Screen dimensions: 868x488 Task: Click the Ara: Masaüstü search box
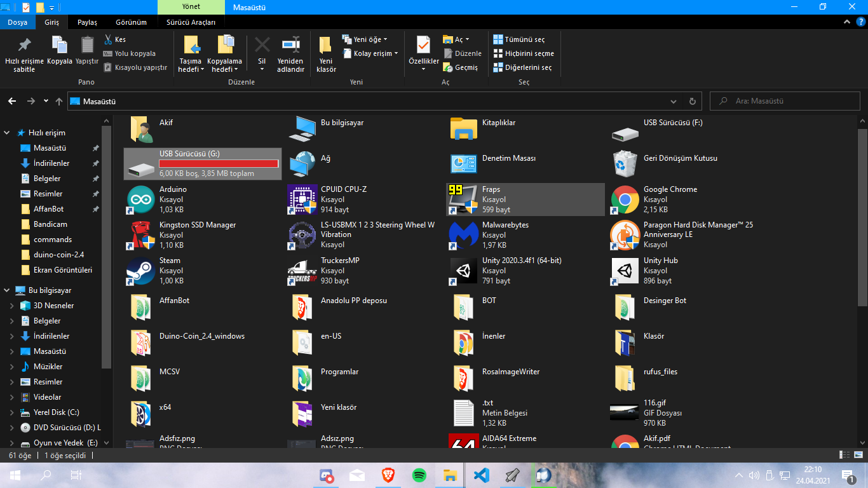(785, 101)
